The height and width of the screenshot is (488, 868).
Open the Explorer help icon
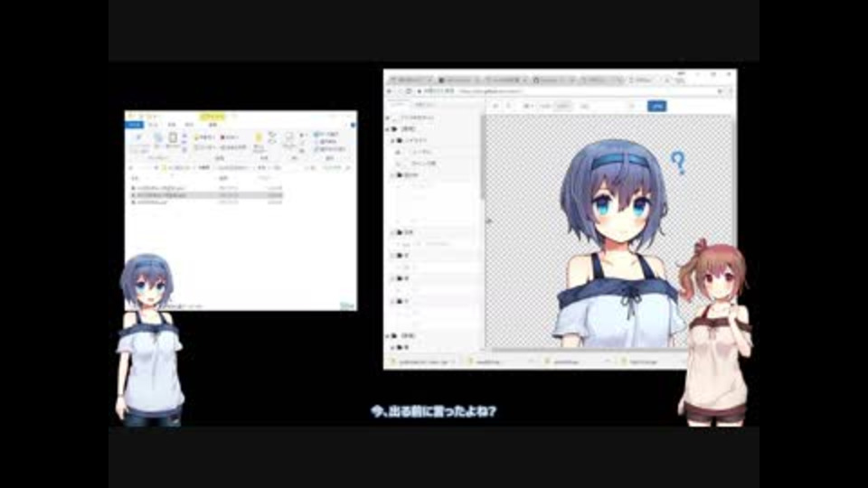click(x=354, y=125)
